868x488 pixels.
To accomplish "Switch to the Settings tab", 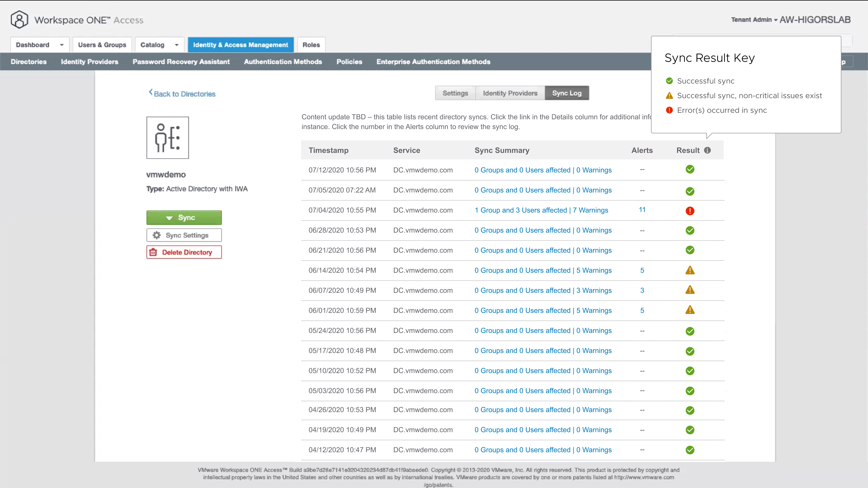I will click(x=455, y=93).
